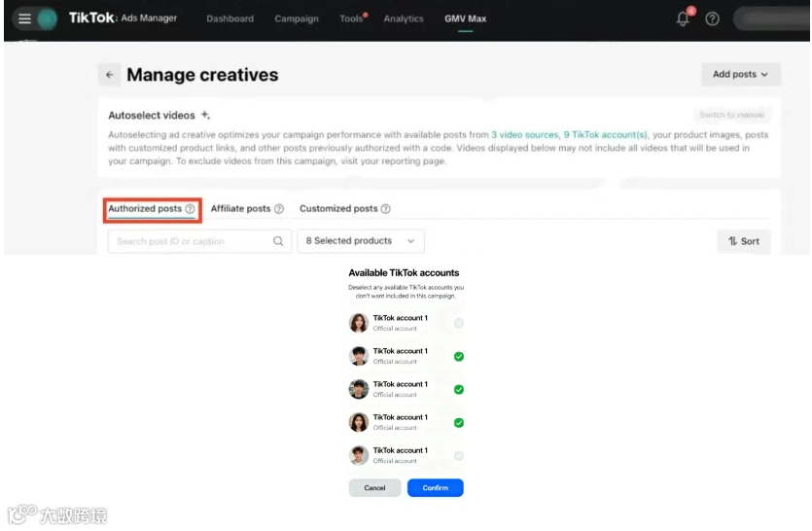This screenshot has width=812, height=531.
Task: Show Customized posts help tooltip icon
Action: click(386, 208)
